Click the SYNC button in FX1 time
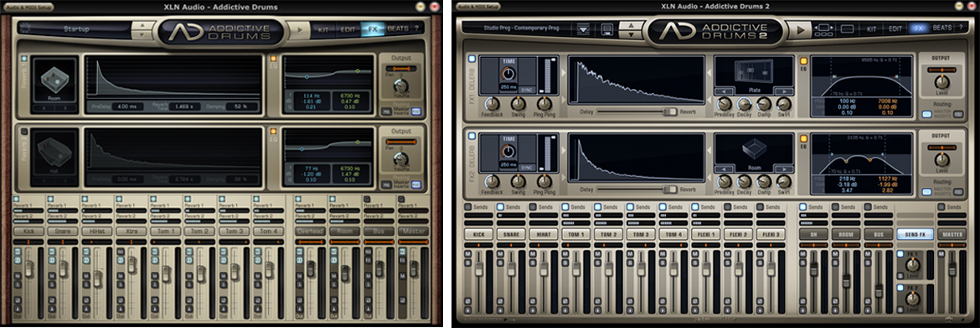 point(527,90)
